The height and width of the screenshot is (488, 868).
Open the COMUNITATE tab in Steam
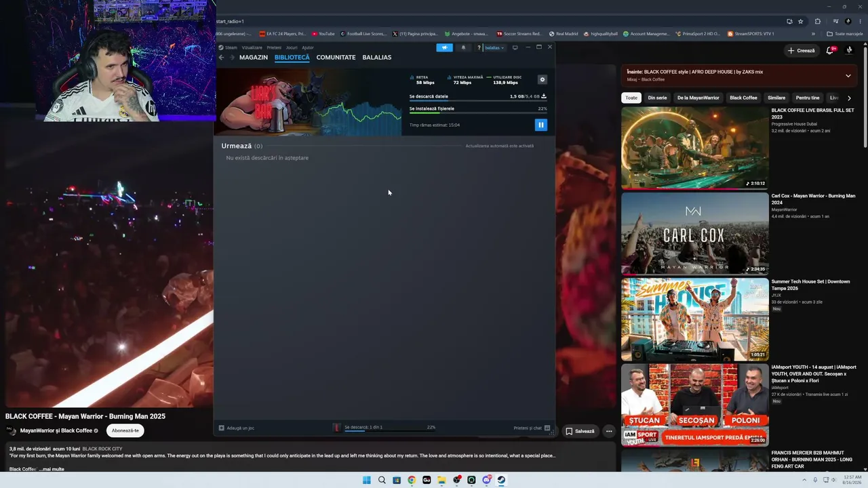[336, 58]
